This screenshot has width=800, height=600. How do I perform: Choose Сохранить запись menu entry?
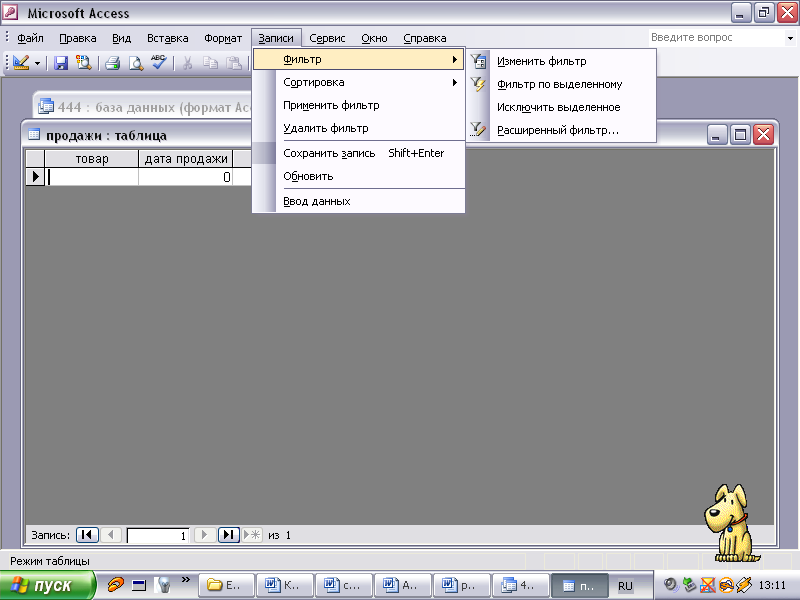coord(358,153)
